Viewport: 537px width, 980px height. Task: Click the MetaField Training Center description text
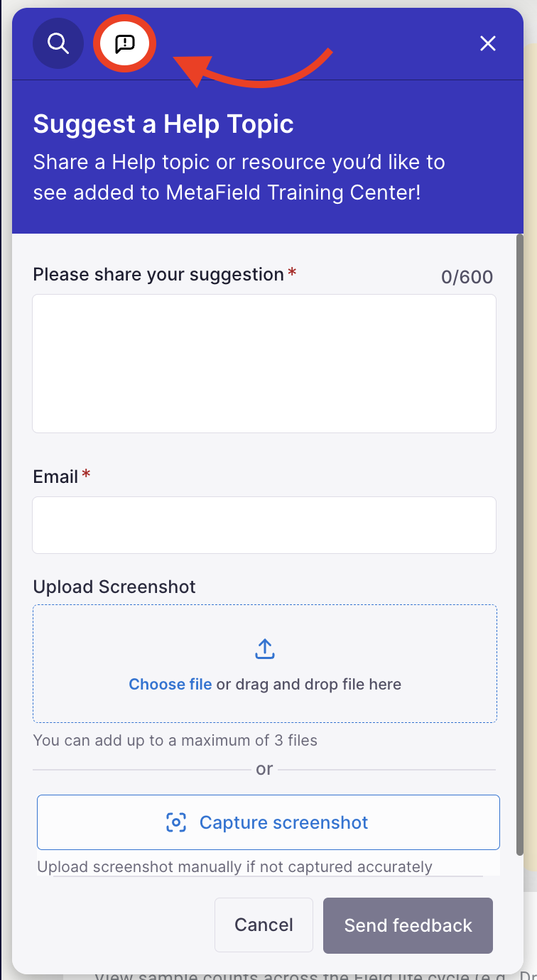(239, 178)
